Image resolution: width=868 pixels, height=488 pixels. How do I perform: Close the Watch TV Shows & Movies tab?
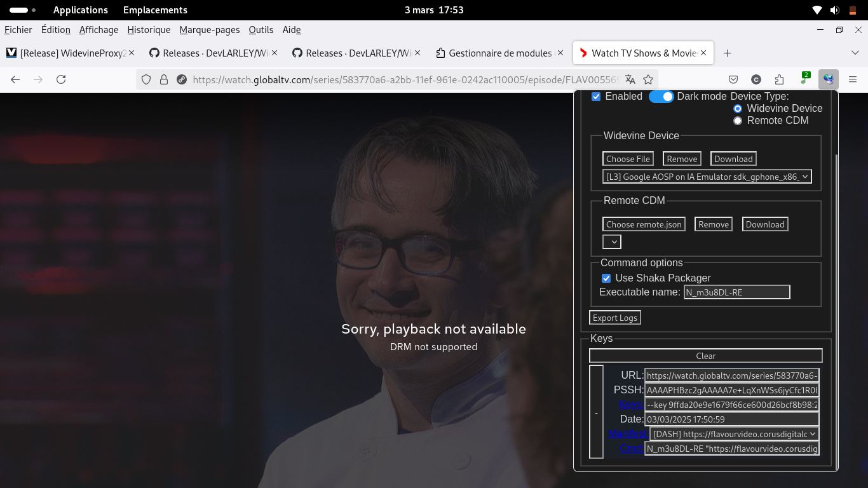704,53
